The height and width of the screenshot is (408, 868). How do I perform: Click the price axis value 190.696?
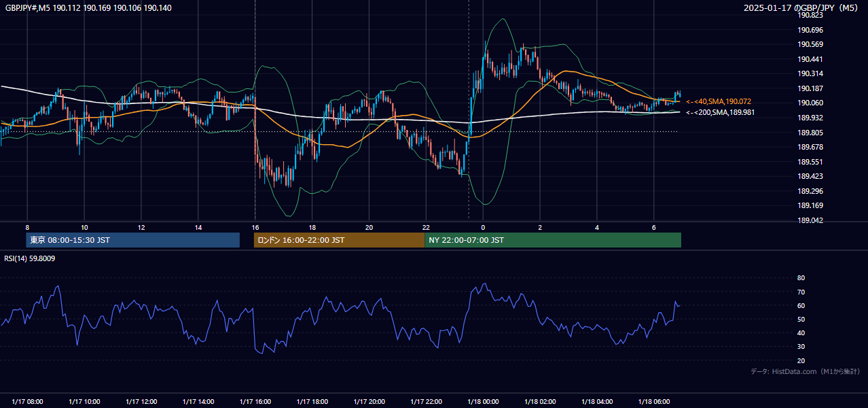click(x=811, y=30)
